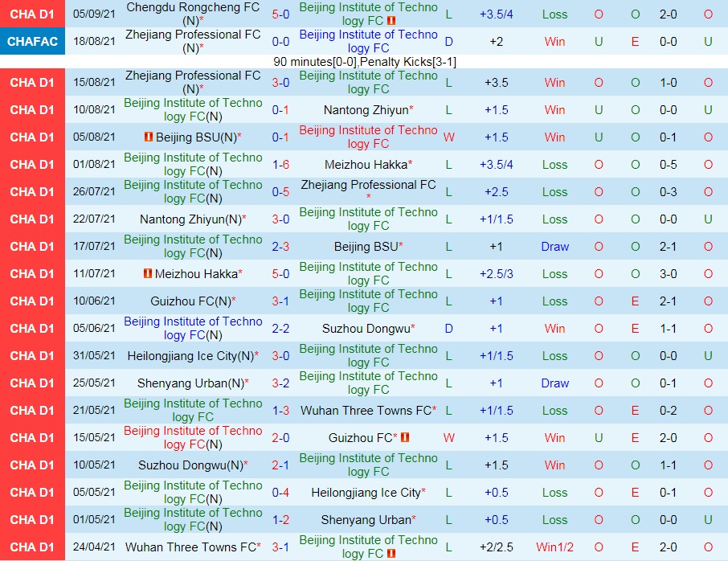Open Chengdu Rongcheng FC team page
728x561 pixels.
193,7
